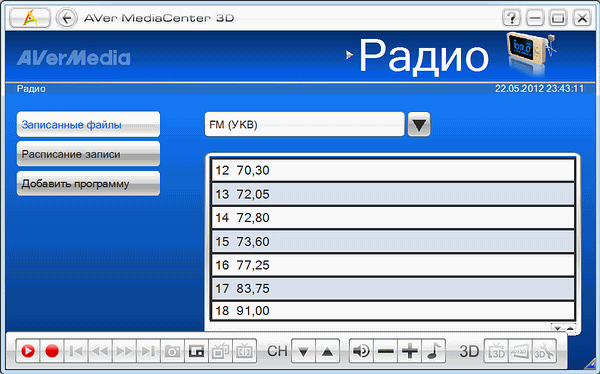
Task: Switch to next channel with up arrow
Action: (328, 351)
